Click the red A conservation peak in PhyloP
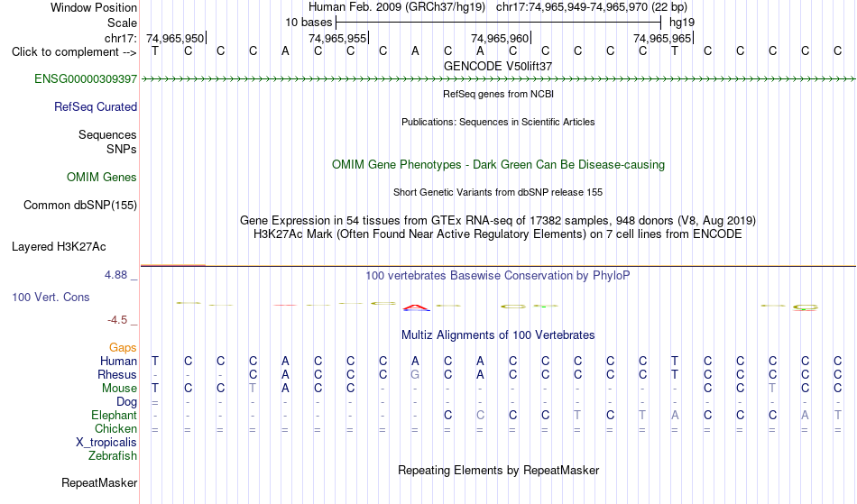Screen dimensions: 857x504 tap(416, 308)
